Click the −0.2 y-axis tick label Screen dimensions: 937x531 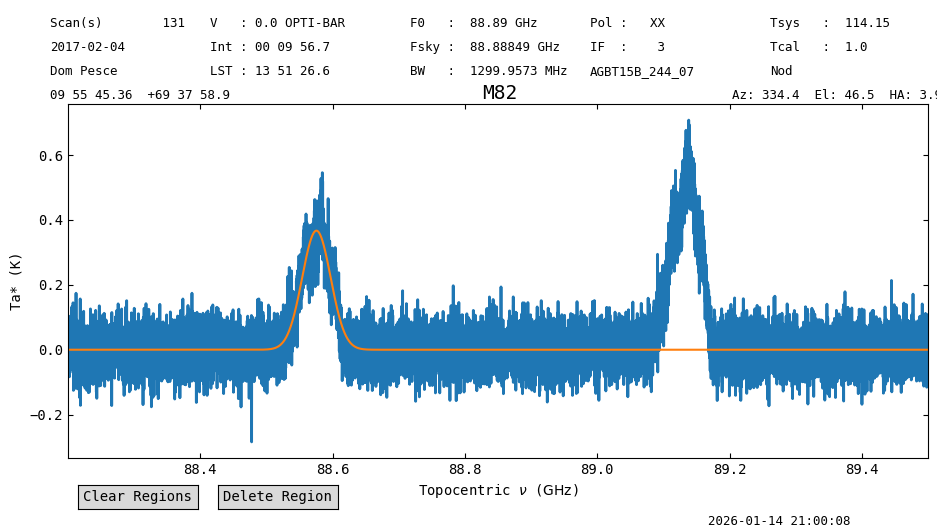(47, 415)
